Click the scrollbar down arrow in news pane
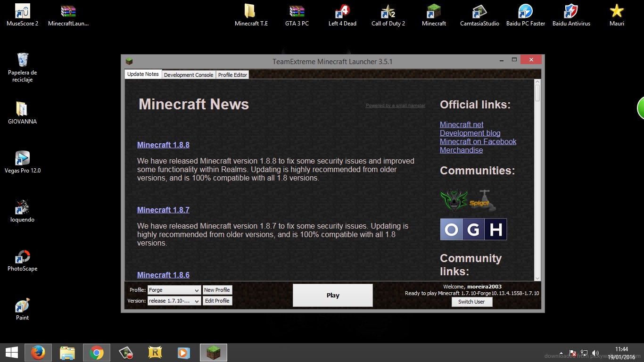The width and height of the screenshot is (644, 362). coord(537,278)
